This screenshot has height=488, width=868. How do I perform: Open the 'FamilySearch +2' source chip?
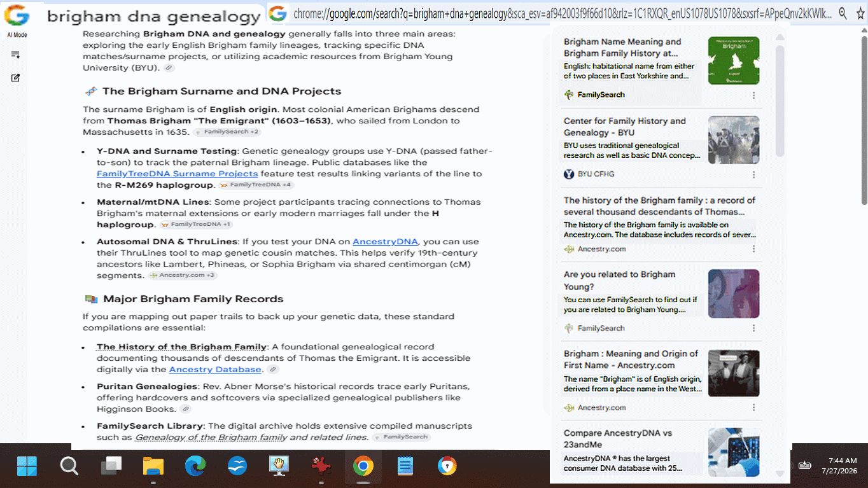[x=227, y=132]
